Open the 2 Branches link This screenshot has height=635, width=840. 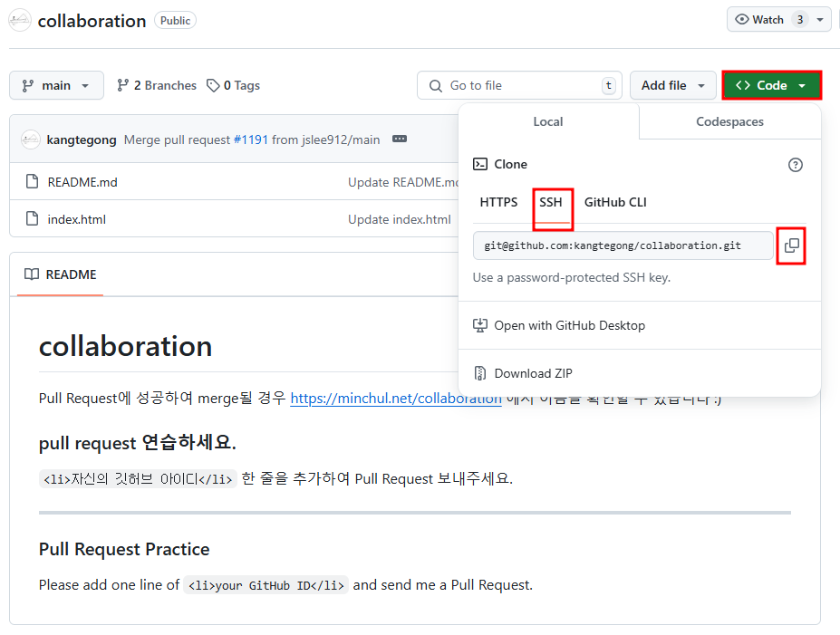tap(157, 85)
